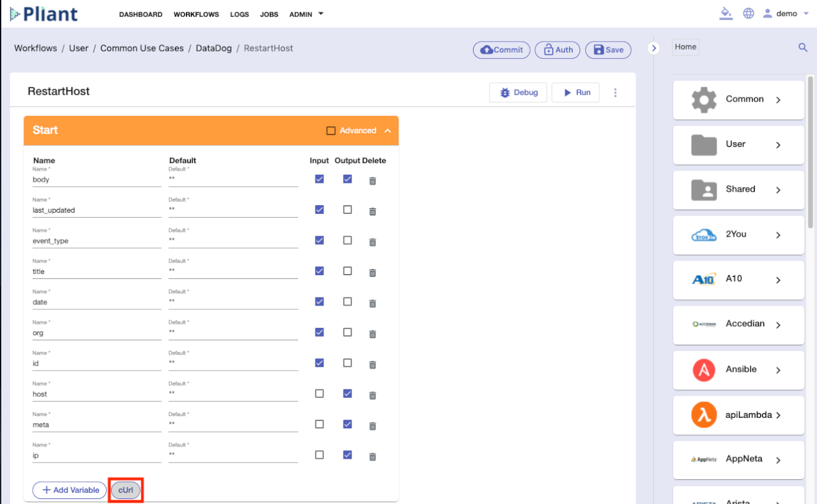
Task: Delete the id variable row
Action: tap(373, 365)
